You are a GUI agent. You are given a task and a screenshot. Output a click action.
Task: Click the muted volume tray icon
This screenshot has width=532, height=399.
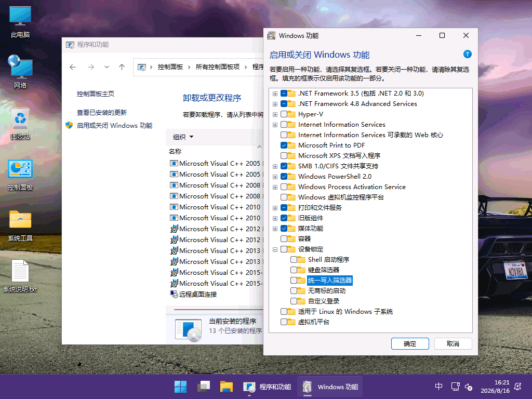pyautogui.click(x=469, y=387)
